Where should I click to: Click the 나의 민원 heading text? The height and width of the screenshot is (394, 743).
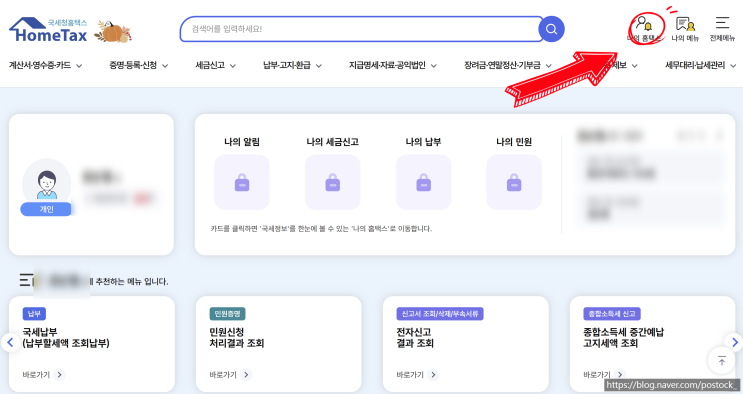point(514,142)
